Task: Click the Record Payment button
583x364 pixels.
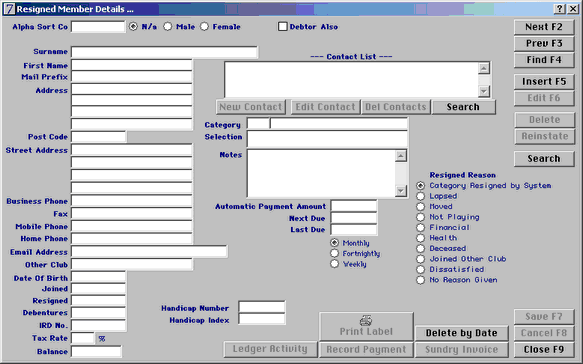Action: [x=366, y=349]
